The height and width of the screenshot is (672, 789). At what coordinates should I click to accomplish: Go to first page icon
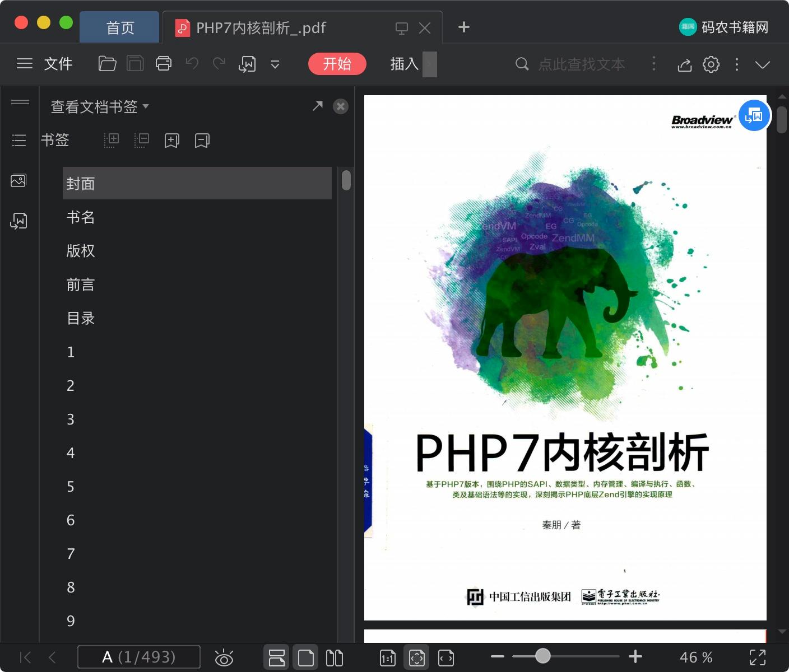25,657
